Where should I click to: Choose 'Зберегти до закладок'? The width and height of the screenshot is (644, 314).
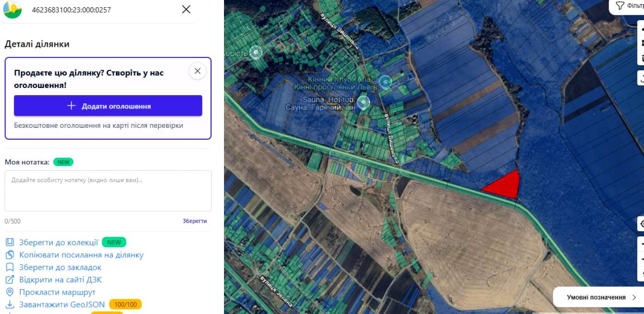click(x=60, y=267)
